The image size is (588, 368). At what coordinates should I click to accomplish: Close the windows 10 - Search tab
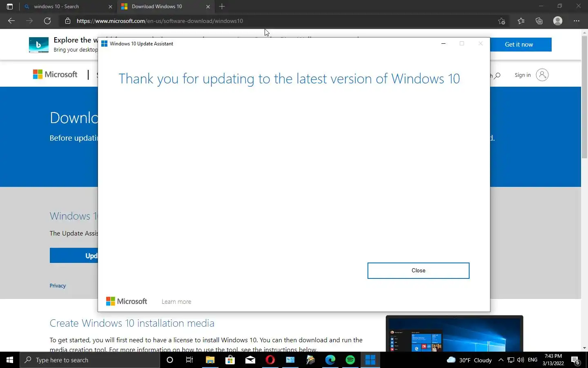110,7
